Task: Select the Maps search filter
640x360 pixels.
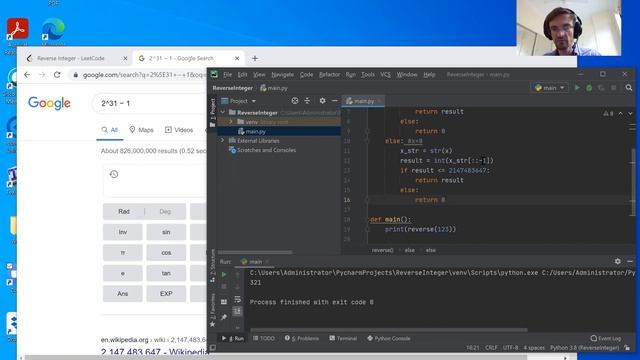Action: click(142, 130)
